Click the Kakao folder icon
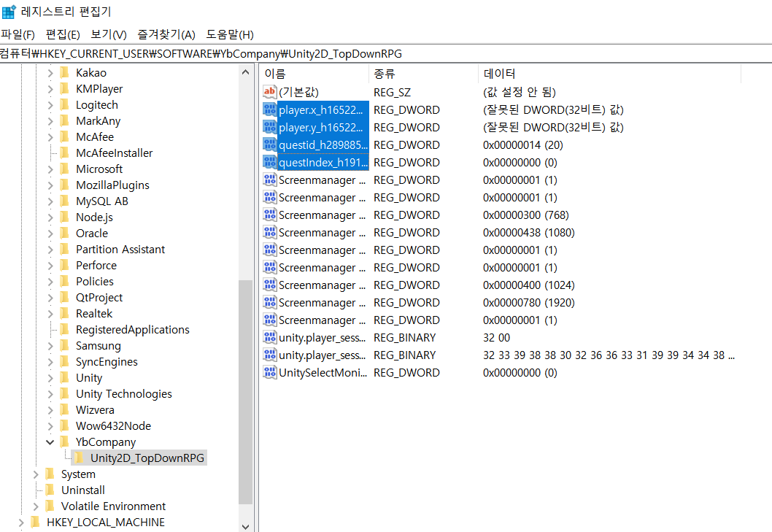772x532 pixels. (64, 73)
